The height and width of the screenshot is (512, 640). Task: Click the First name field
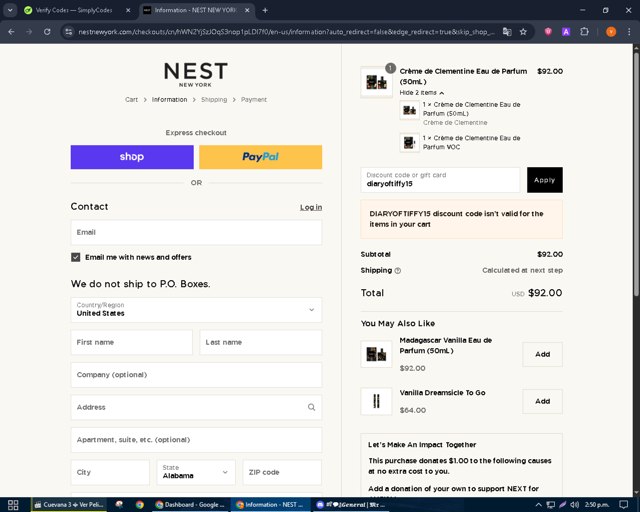(x=131, y=342)
